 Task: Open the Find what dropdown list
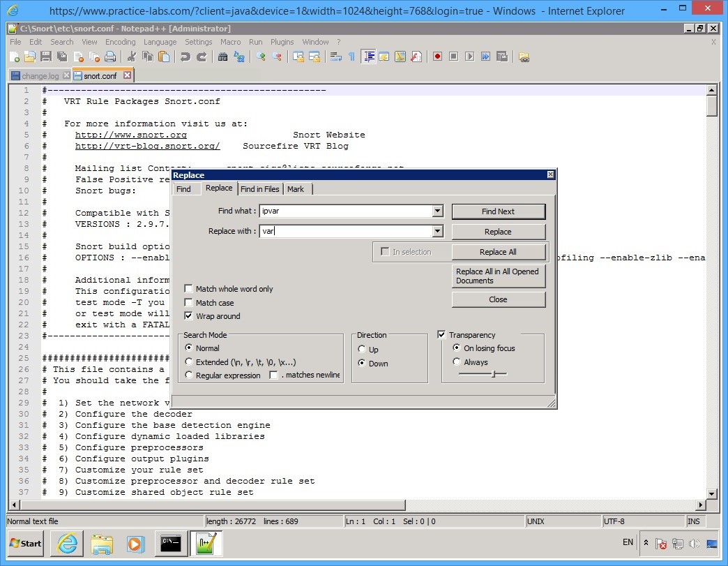(x=438, y=211)
